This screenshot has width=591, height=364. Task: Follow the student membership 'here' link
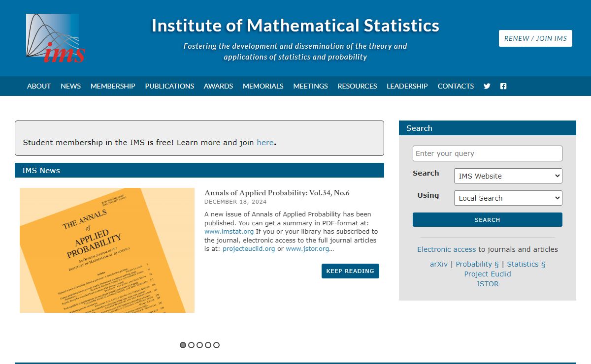pyautogui.click(x=265, y=143)
